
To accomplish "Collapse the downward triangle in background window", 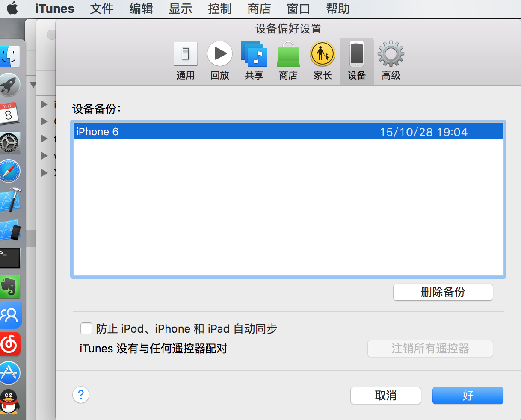I will [33, 84].
